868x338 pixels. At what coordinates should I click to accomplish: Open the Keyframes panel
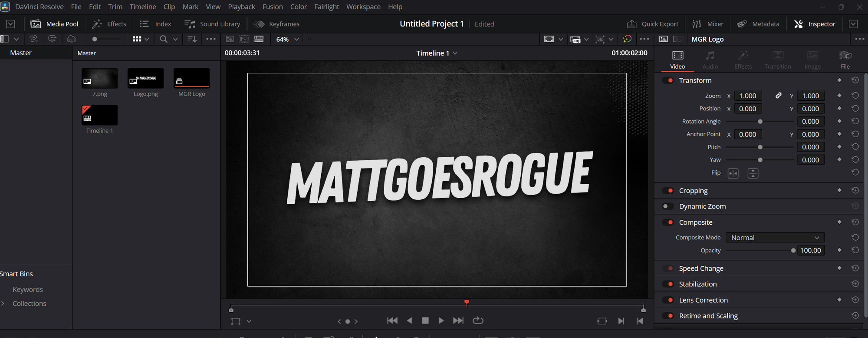coord(276,24)
